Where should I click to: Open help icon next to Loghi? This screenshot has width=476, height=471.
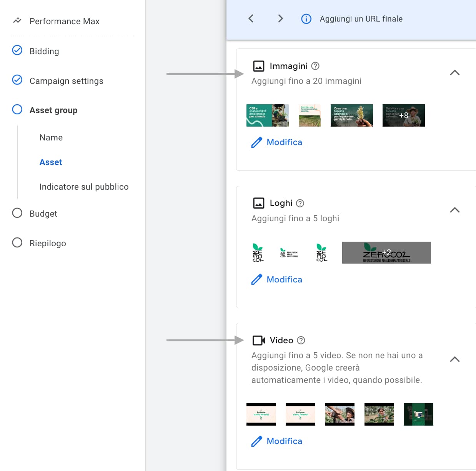300,203
